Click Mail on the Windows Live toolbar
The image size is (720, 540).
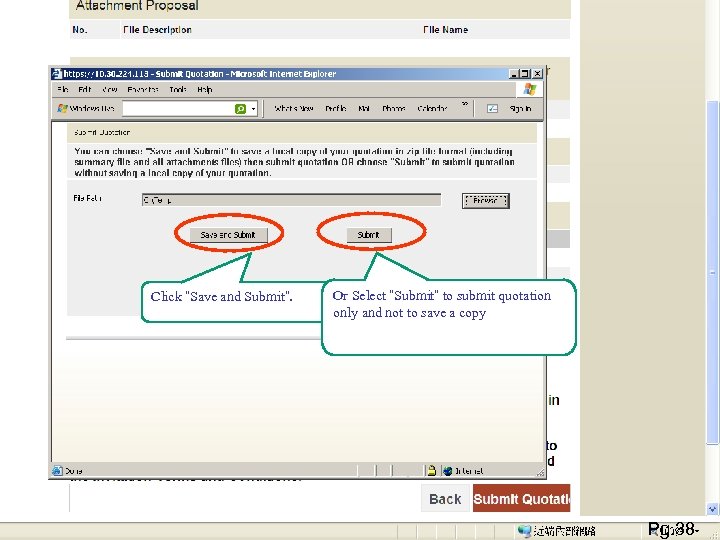point(364,109)
